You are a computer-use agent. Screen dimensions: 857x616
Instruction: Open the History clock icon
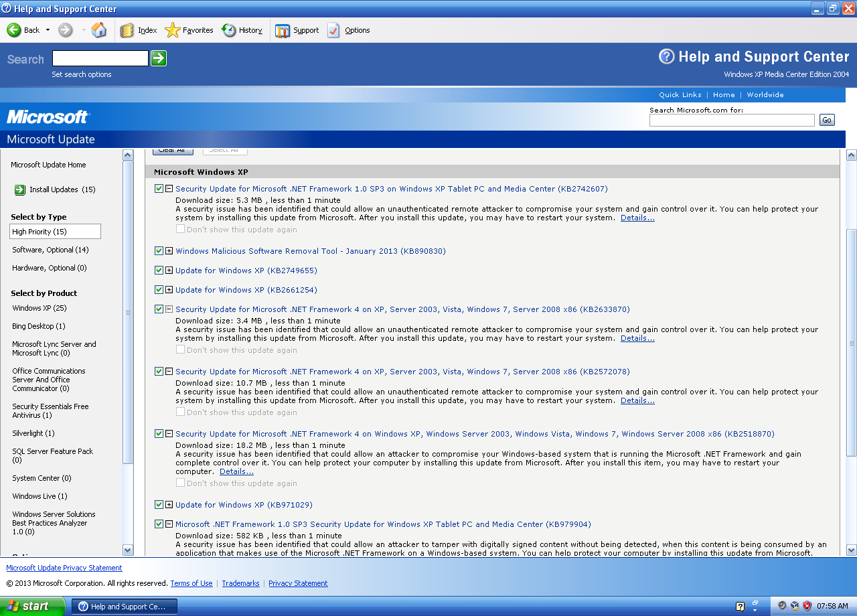[x=229, y=30]
